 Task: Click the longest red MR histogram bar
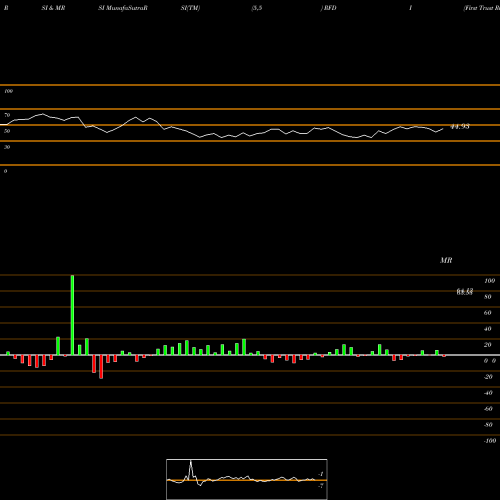[x=101, y=367]
